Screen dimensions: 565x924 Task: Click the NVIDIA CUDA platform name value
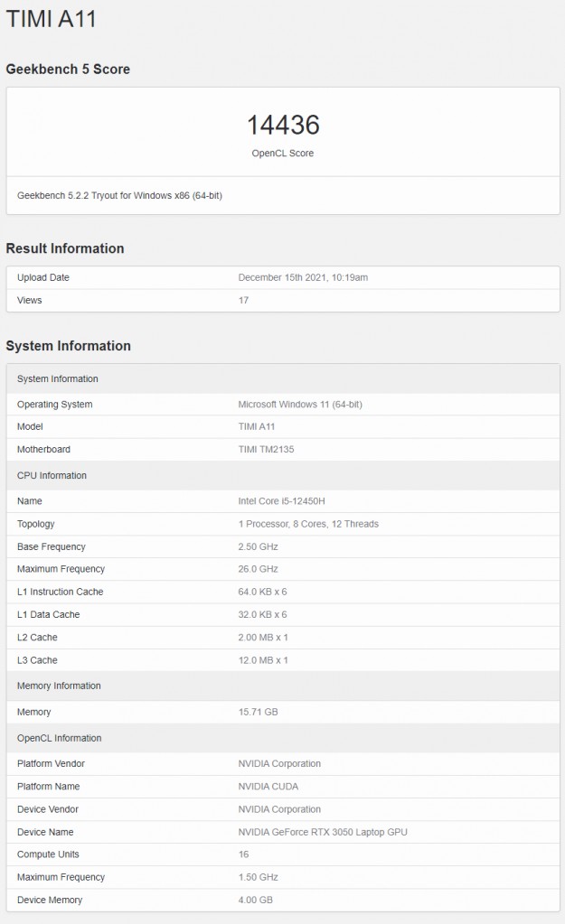pos(268,787)
